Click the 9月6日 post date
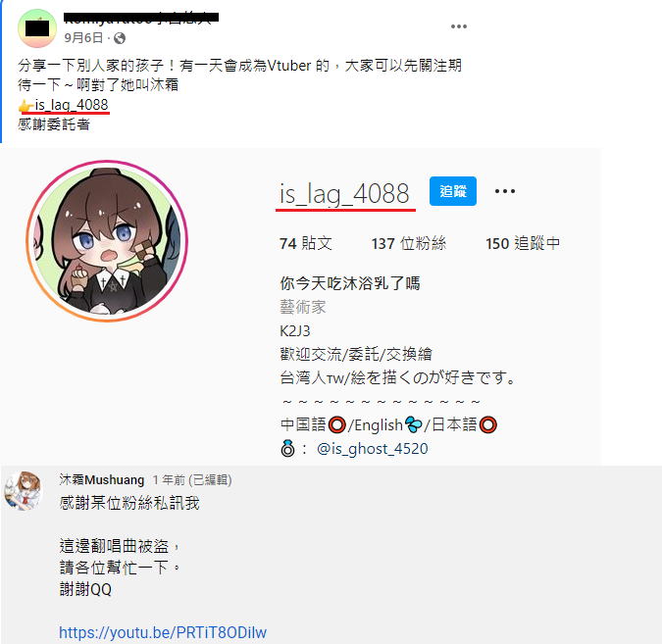 click(83, 38)
